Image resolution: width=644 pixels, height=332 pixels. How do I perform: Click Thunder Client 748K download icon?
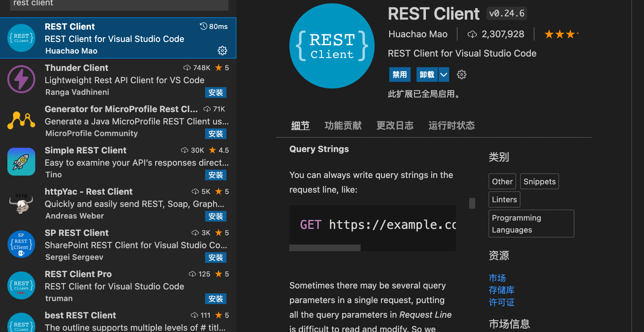[187, 68]
